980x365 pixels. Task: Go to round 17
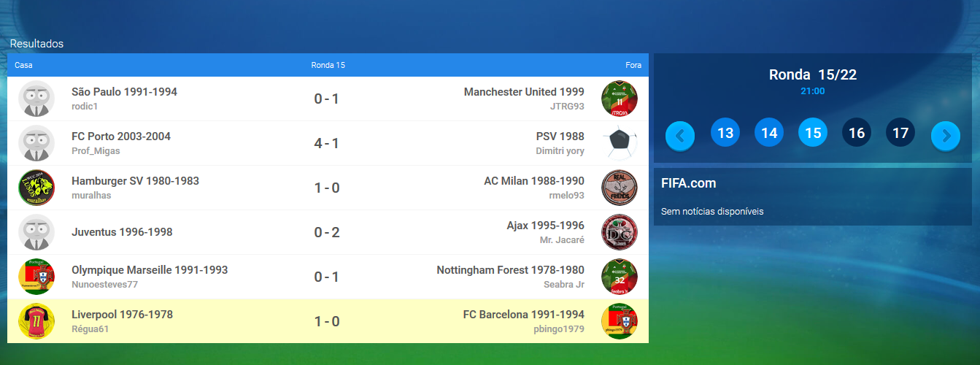900,133
